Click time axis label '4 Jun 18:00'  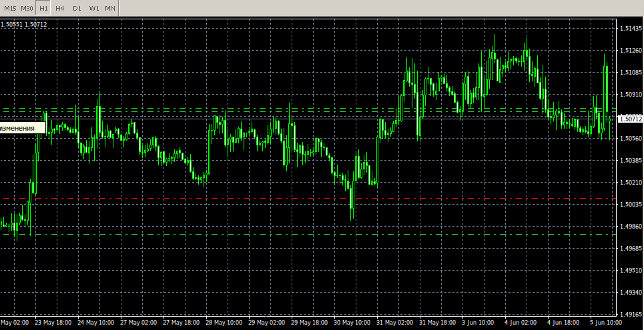(563, 323)
